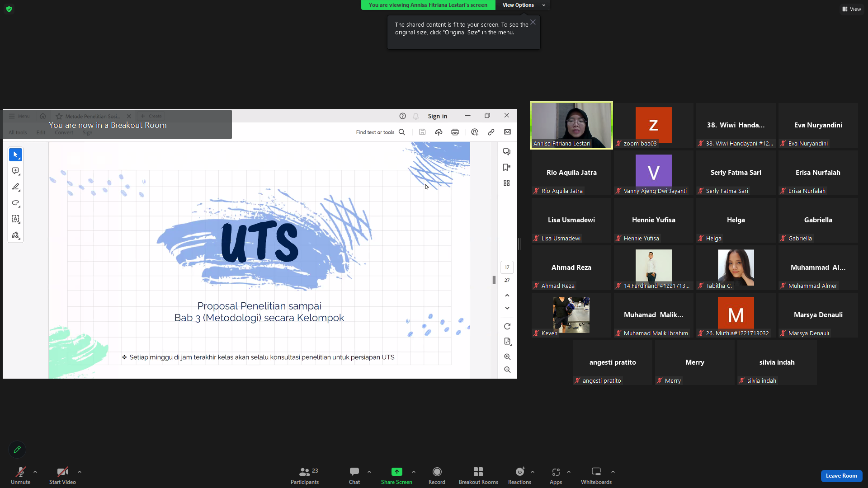This screenshot has width=868, height=488.
Task: Expand Whiteboards options arrow
Action: (613, 472)
